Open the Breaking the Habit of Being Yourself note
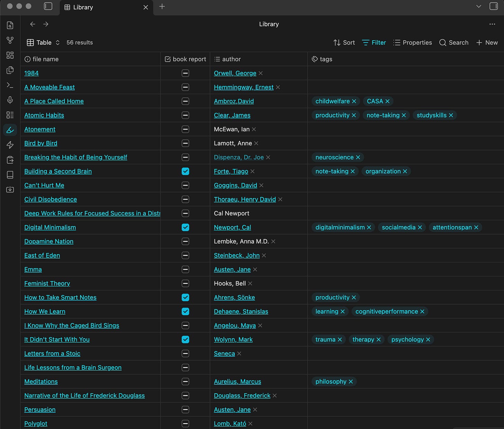The height and width of the screenshot is (429, 504). click(75, 157)
